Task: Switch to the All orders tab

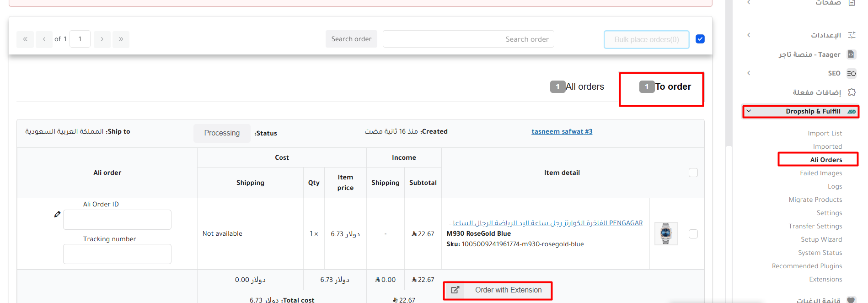Action: click(584, 87)
